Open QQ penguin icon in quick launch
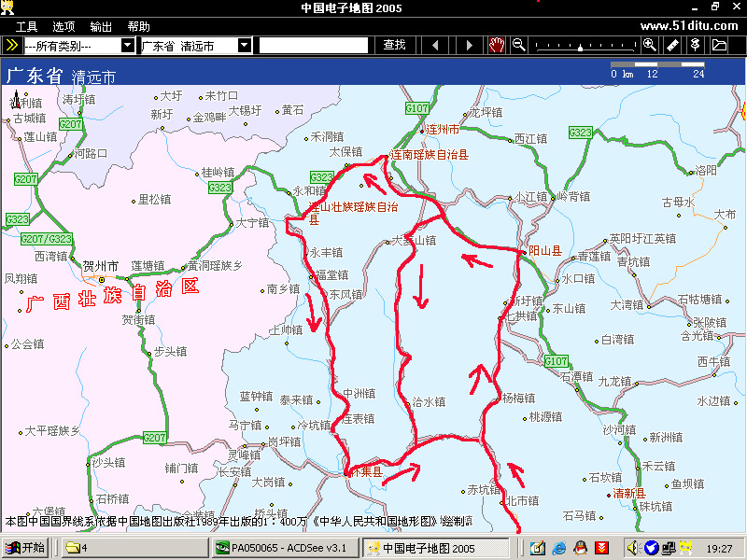The height and width of the screenshot is (560, 747). (x=580, y=548)
